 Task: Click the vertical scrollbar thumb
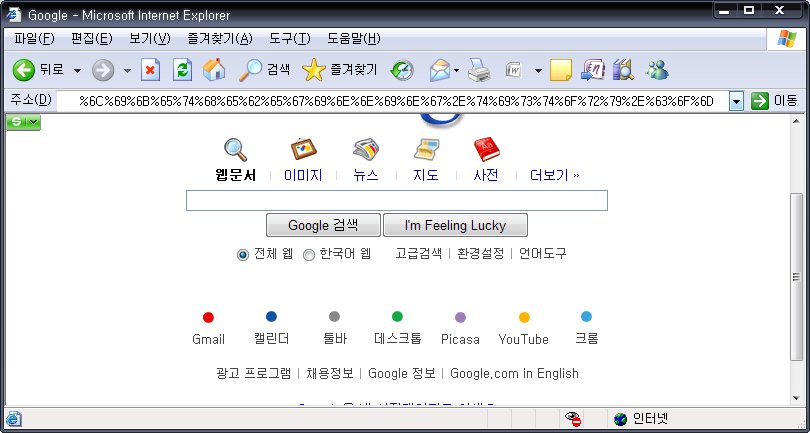(x=797, y=276)
